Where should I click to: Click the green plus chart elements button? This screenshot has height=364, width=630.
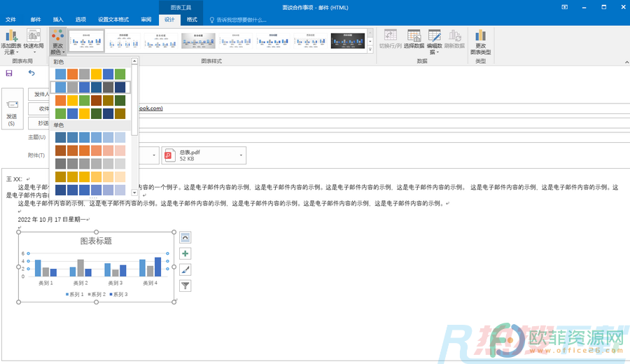tap(185, 253)
